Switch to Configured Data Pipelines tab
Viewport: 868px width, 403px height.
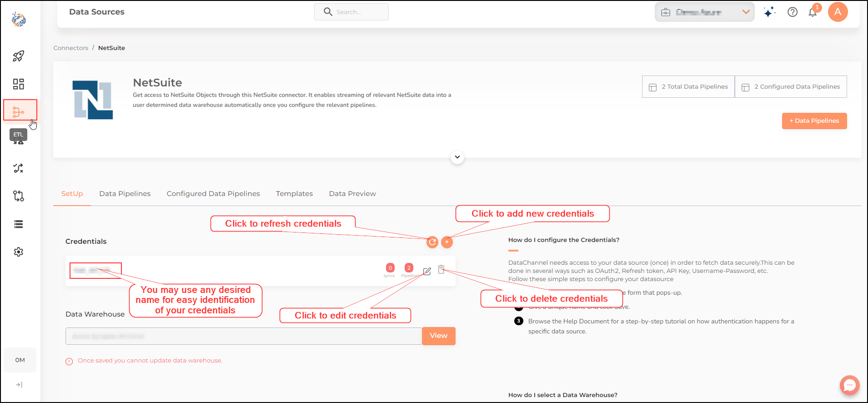point(213,194)
